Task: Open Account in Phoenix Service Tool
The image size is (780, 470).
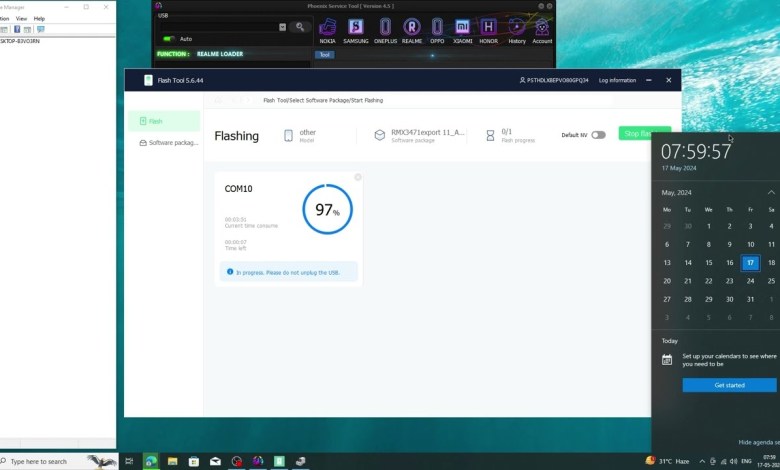Action: (x=542, y=30)
